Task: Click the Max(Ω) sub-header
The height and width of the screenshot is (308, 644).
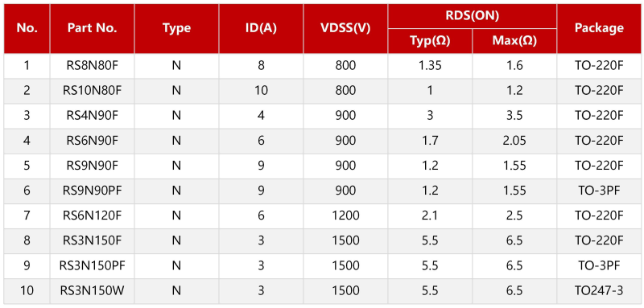Action: 514,41
